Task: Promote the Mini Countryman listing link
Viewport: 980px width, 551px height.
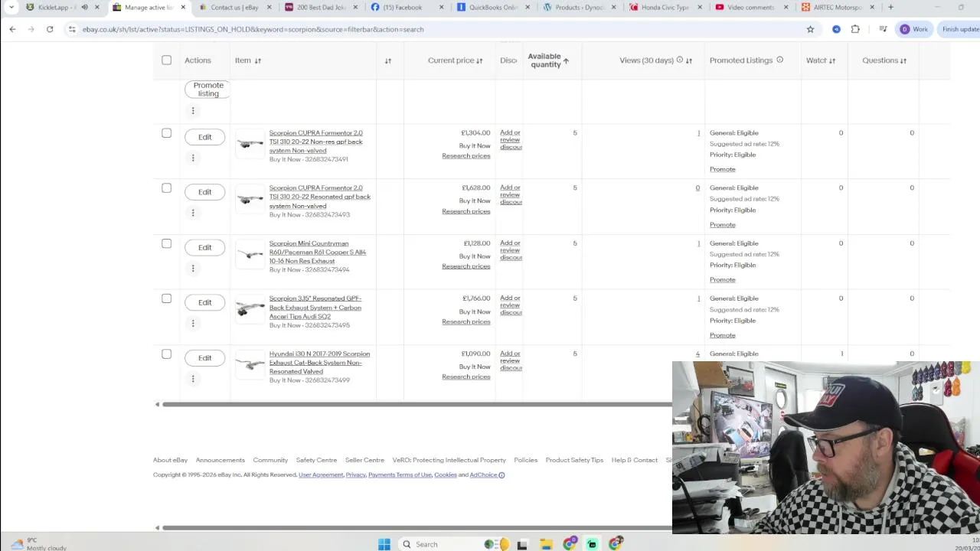Action: click(x=722, y=280)
